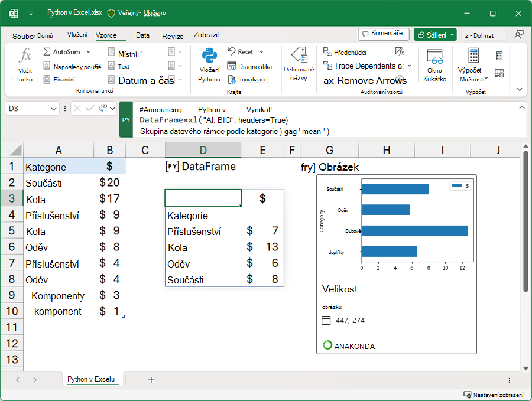
Task: Click the show formulas icon
Action: (x=400, y=51)
